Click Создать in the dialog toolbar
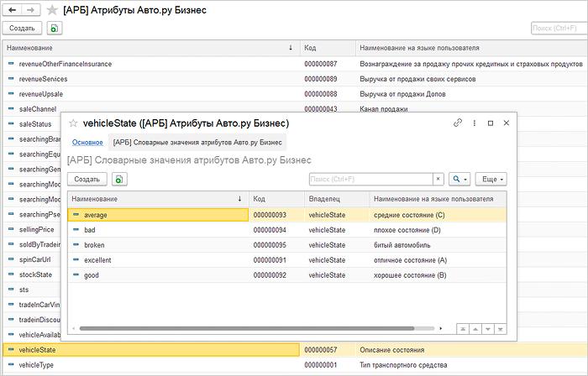The height and width of the screenshot is (376, 588). 87,179
